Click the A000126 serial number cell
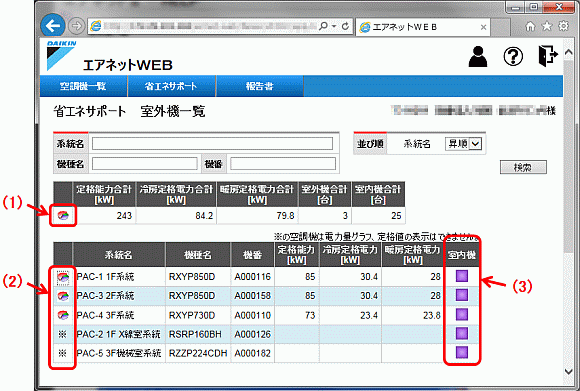580x391 pixels. pos(253,334)
